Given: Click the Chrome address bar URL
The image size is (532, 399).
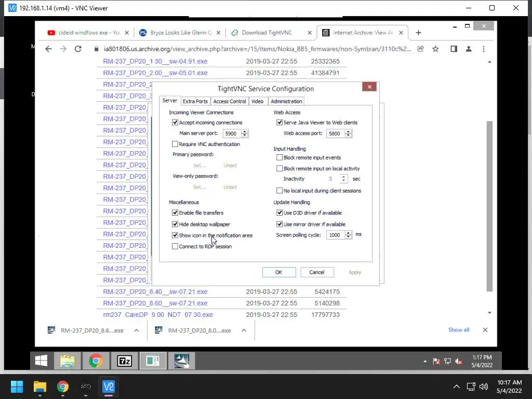Looking at the screenshot, I should coord(257,49).
